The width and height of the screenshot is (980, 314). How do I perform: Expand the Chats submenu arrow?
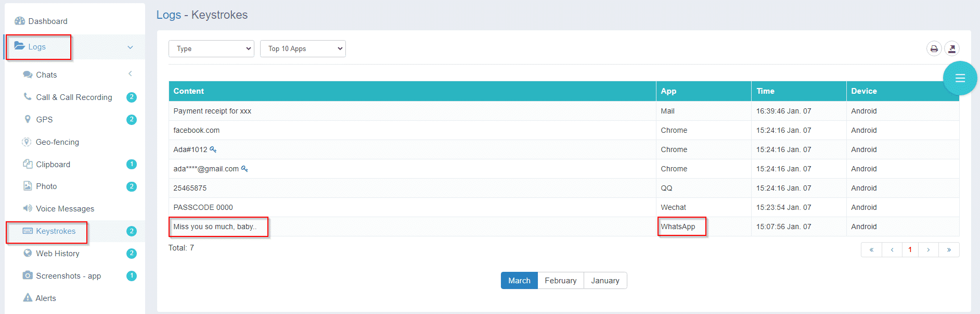tap(130, 74)
